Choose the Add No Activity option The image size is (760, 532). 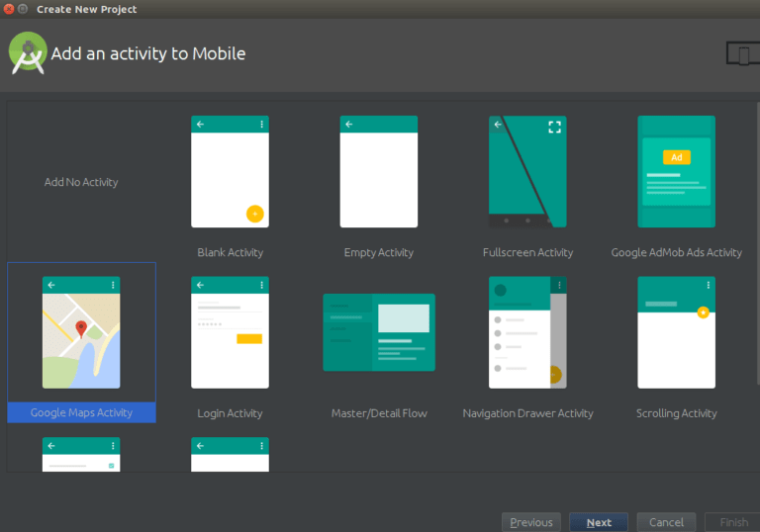click(81, 182)
